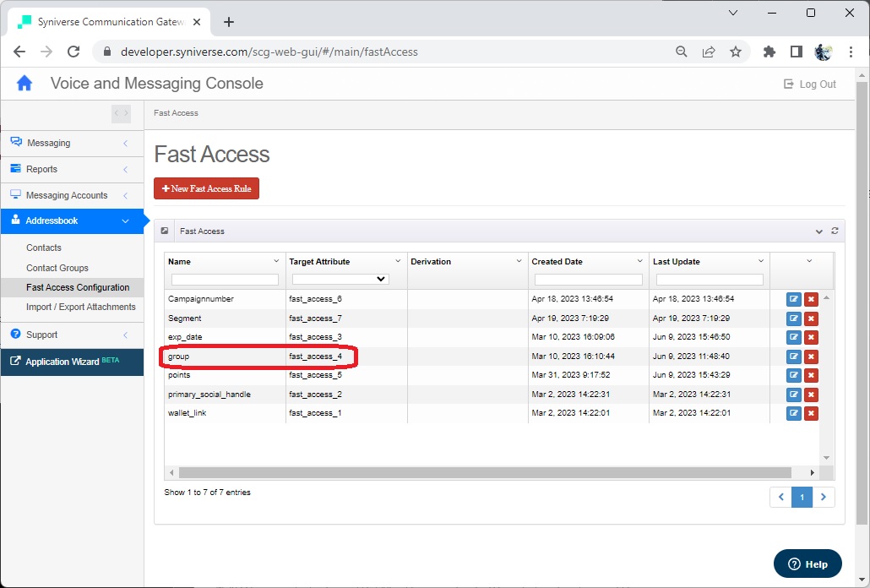
Task: Open a new browser tab
Action: pos(229,22)
